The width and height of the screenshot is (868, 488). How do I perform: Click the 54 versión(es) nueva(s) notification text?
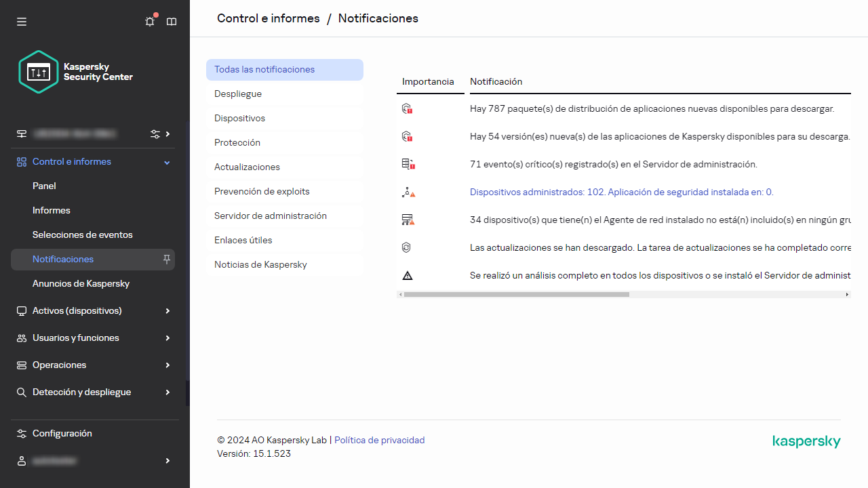point(660,136)
